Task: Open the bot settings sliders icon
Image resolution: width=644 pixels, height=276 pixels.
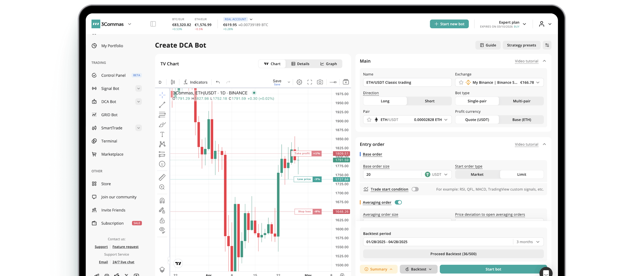Action: click(x=547, y=45)
